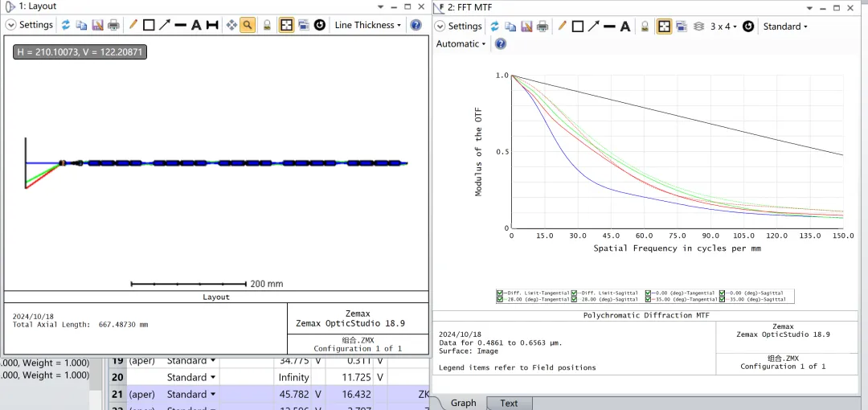This screenshot has height=410, width=868.
Task: Click the pan arrows tool in Layout
Action: coord(231,25)
